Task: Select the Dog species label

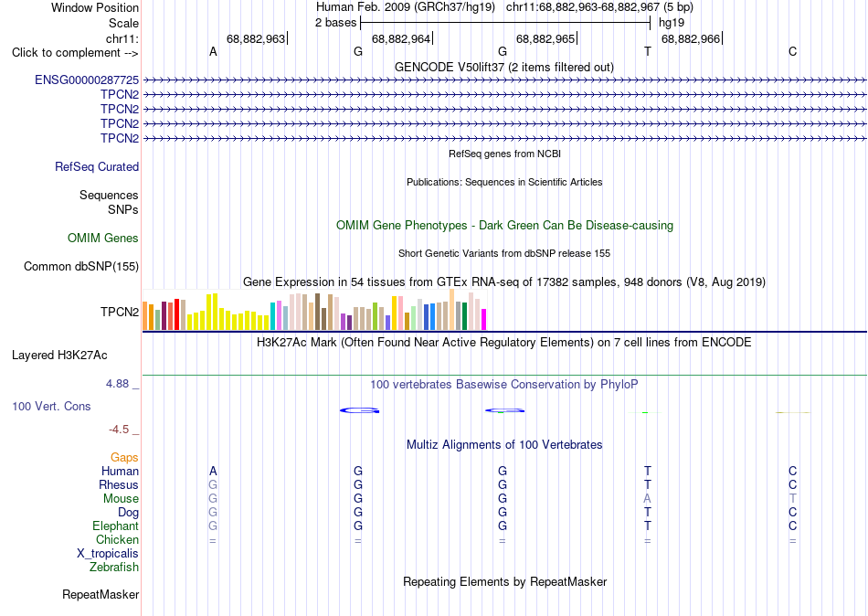Action: [129, 513]
